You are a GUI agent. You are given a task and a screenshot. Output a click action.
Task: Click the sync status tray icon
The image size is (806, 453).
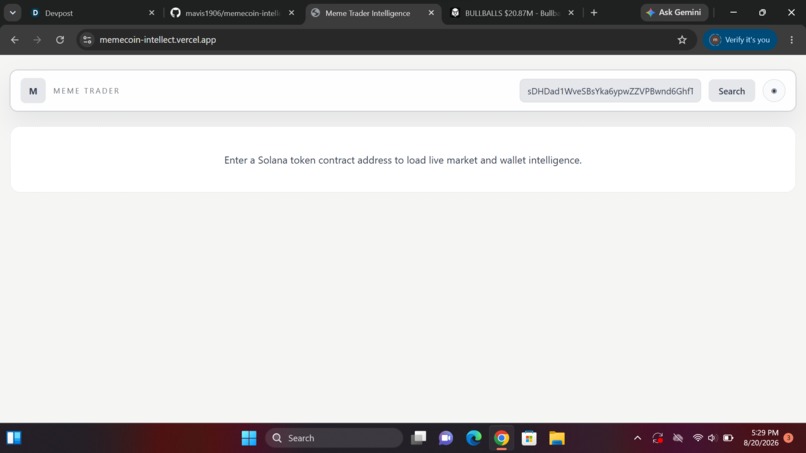click(x=657, y=438)
